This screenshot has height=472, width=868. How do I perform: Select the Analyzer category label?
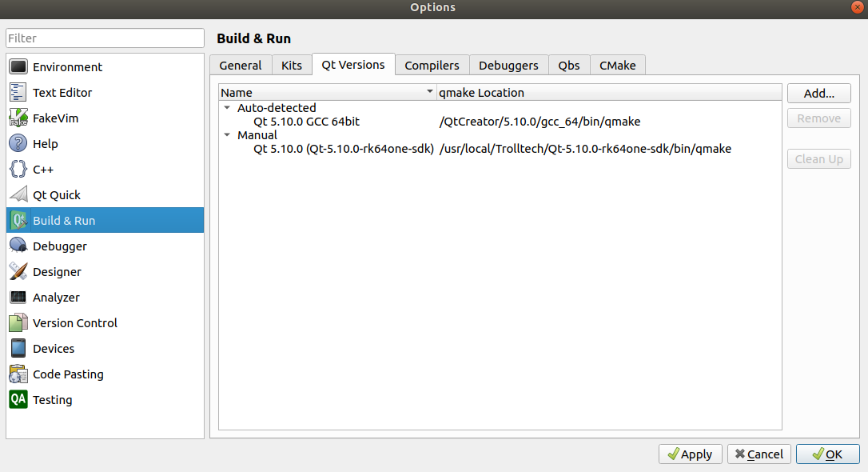(x=56, y=297)
